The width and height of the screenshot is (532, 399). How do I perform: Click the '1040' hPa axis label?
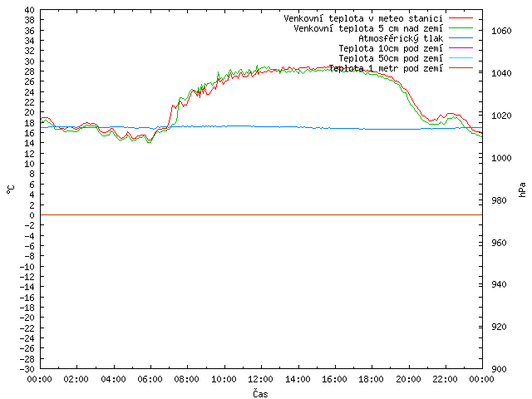501,73
